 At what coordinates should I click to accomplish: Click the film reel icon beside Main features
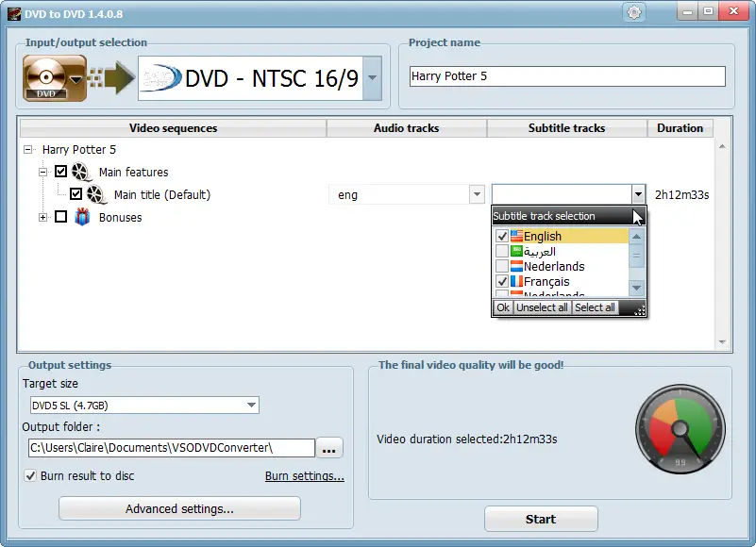click(81, 172)
